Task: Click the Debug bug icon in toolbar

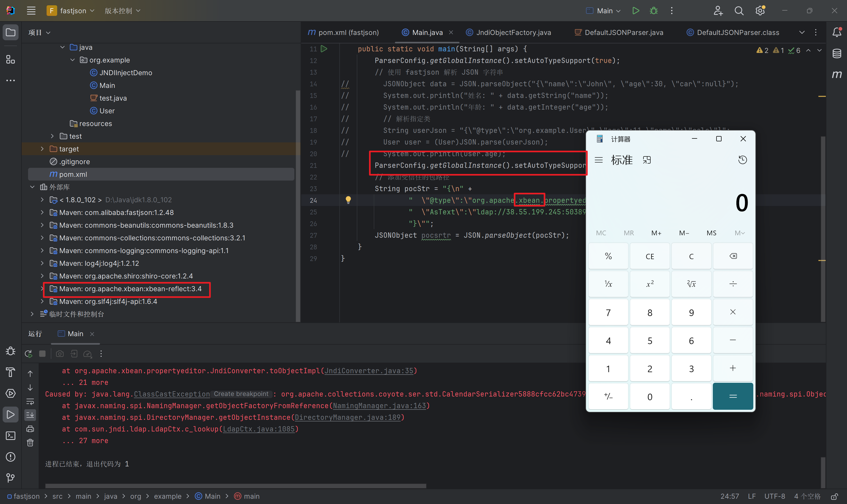Action: click(654, 11)
